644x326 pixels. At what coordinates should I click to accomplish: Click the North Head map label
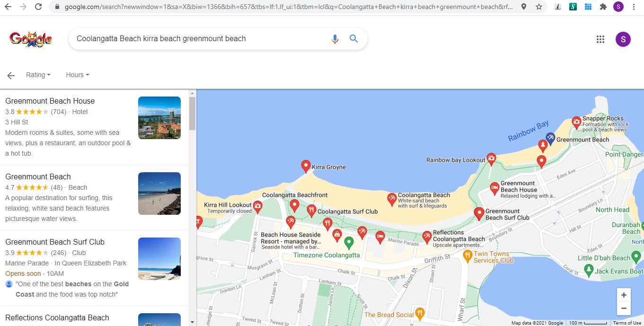coord(613,210)
